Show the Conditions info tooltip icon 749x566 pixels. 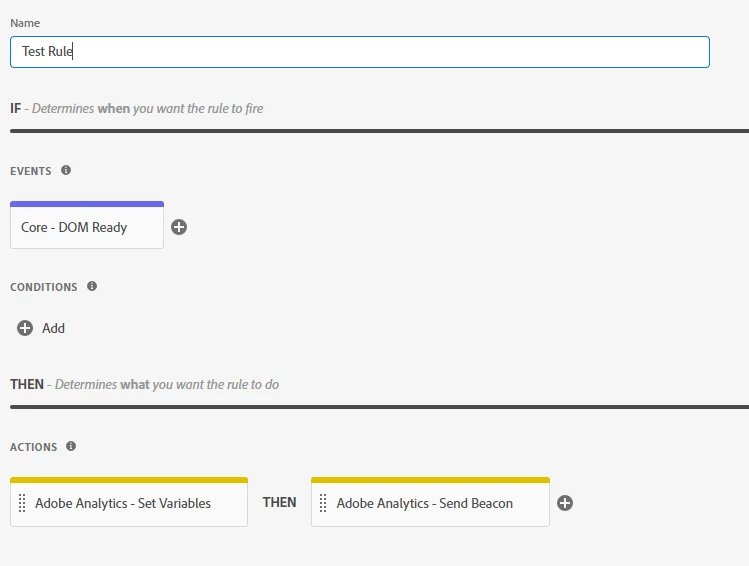pyautogui.click(x=92, y=286)
